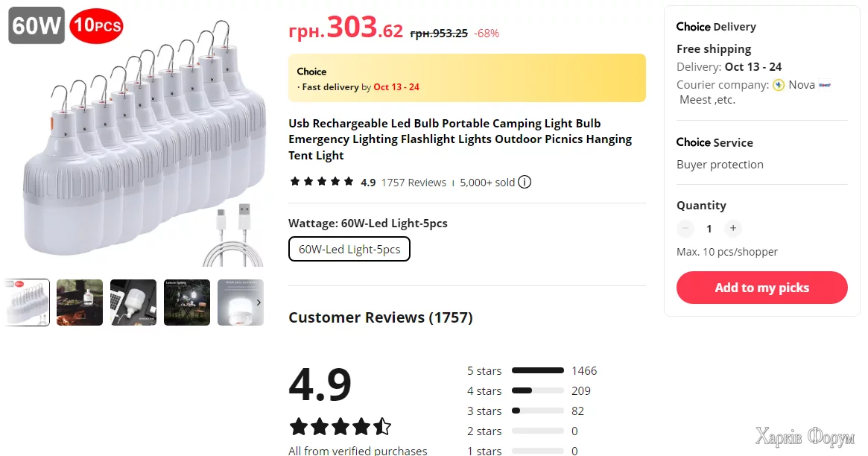Click Add to my picks button
868x456 pixels.
[x=761, y=288]
